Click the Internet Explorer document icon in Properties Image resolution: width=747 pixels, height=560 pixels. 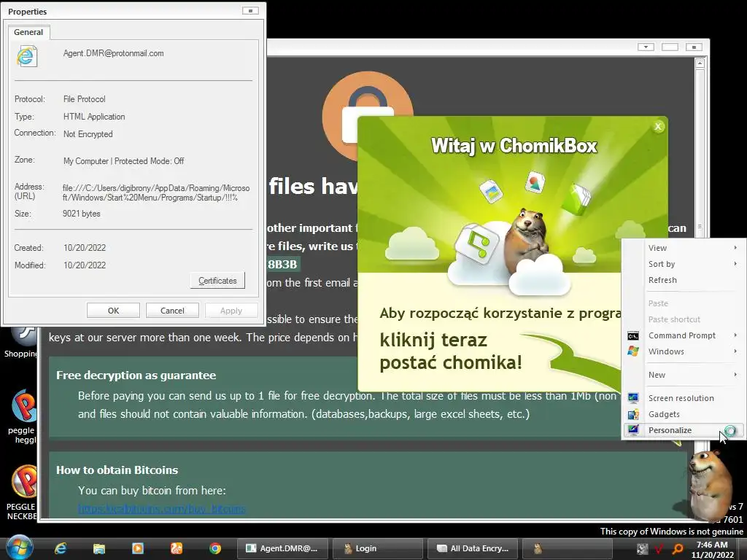pyautogui.click(x=26, y=56)
